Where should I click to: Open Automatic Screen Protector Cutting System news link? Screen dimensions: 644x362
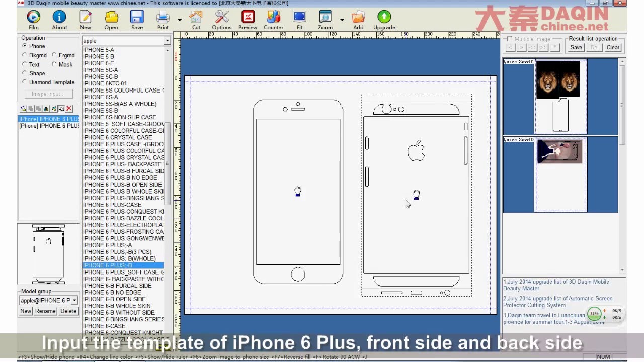click(x=558, y=302)
